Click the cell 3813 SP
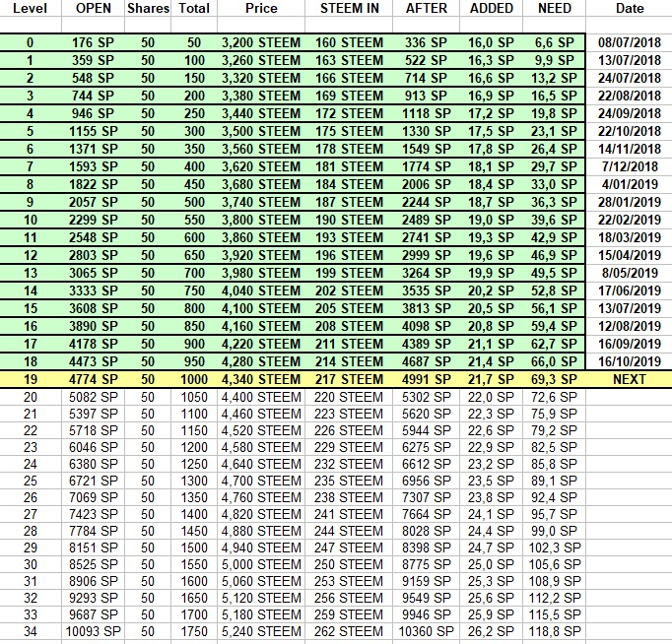The height and width of the screenshot is (644, 672). [426, 309]
